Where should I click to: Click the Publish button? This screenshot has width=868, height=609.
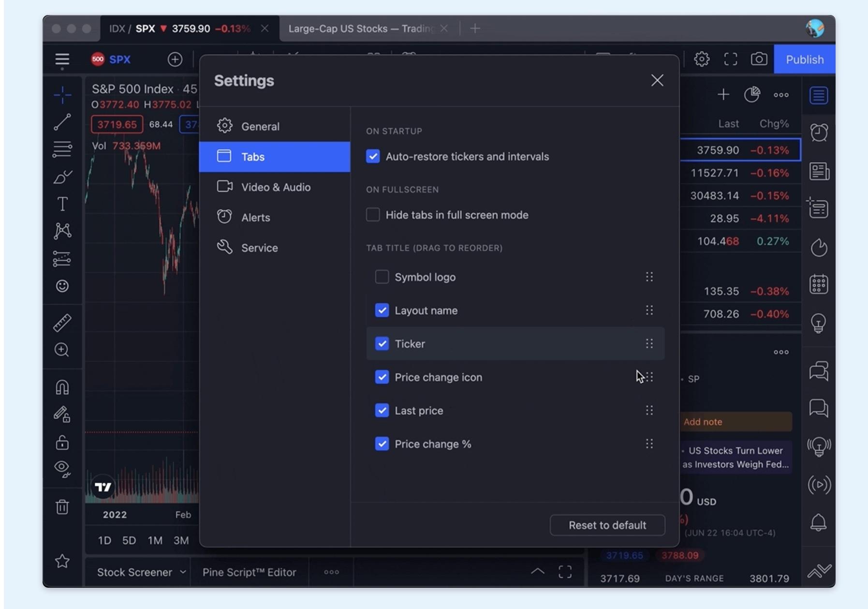804,59
